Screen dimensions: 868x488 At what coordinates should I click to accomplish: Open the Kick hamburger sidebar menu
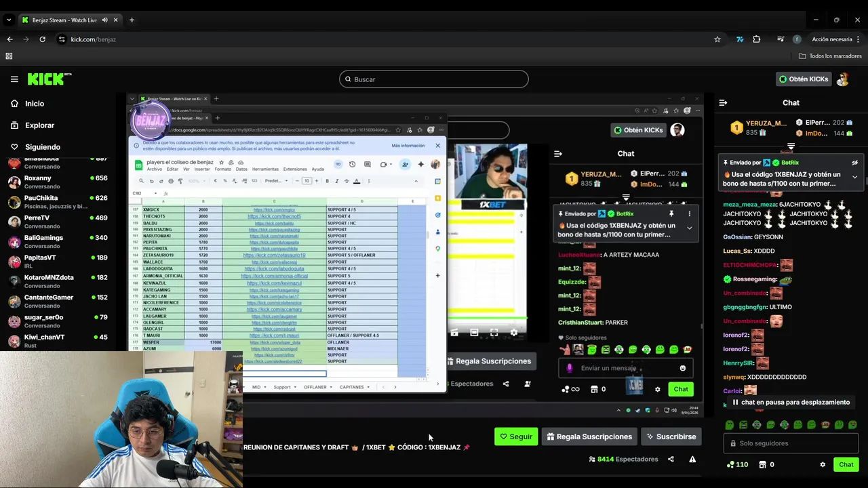[14, 79]
